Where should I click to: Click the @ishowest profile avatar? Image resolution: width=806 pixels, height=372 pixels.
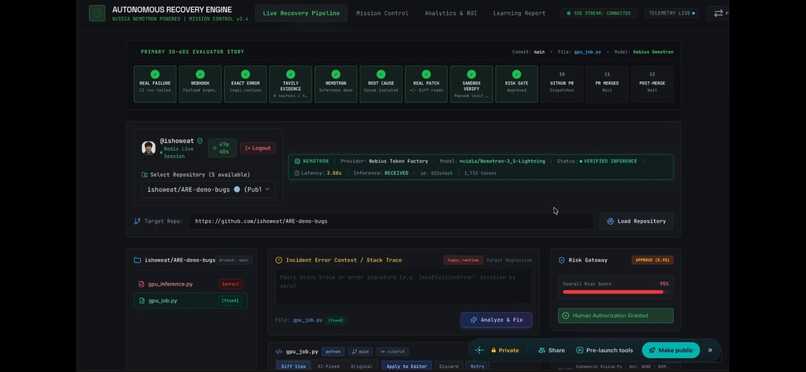coord(149,148)
